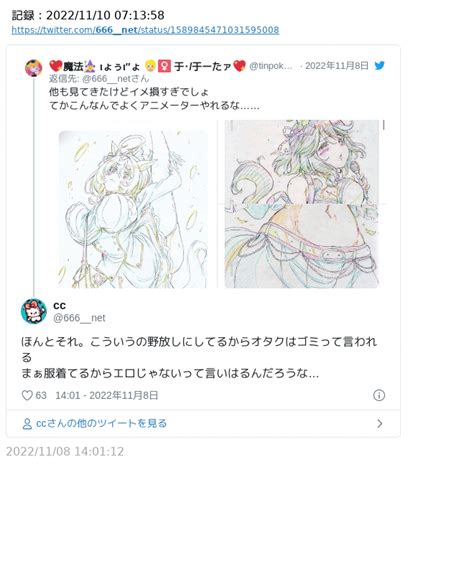Click the @666__net handle under cc

click(79, 318)
